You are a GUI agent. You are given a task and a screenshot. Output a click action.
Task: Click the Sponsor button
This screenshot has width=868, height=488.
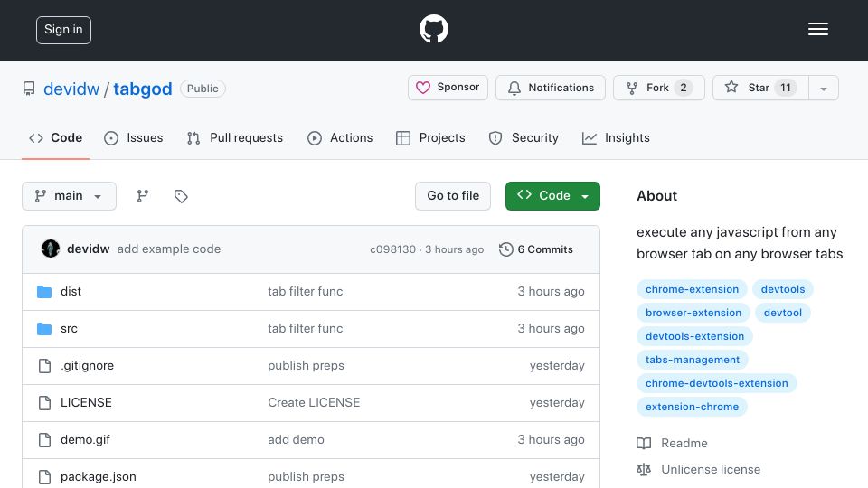click(448, 88)
